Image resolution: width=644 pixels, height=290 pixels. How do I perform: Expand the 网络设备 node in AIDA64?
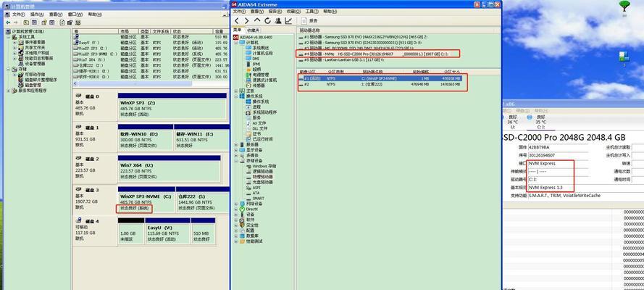point(235,204)
